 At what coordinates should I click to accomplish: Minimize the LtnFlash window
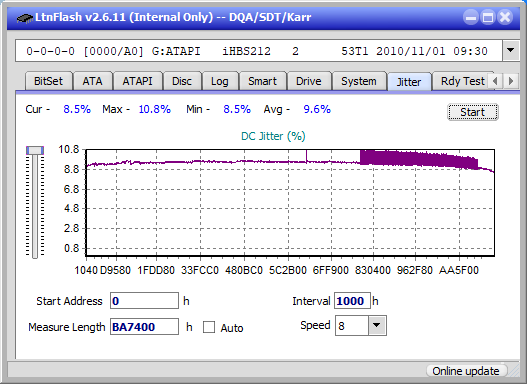(471, 17)
